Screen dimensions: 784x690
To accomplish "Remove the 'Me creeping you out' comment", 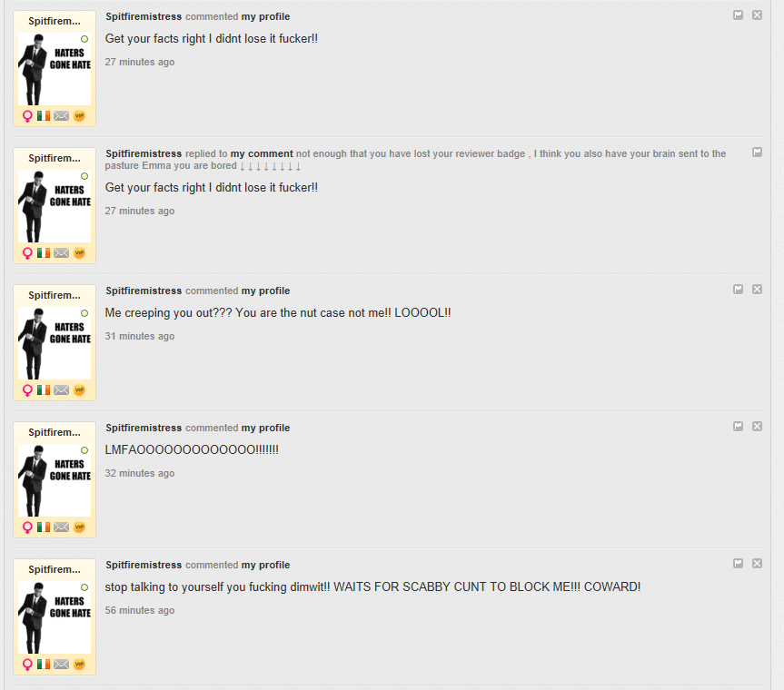I will click(x=757, y=290).
